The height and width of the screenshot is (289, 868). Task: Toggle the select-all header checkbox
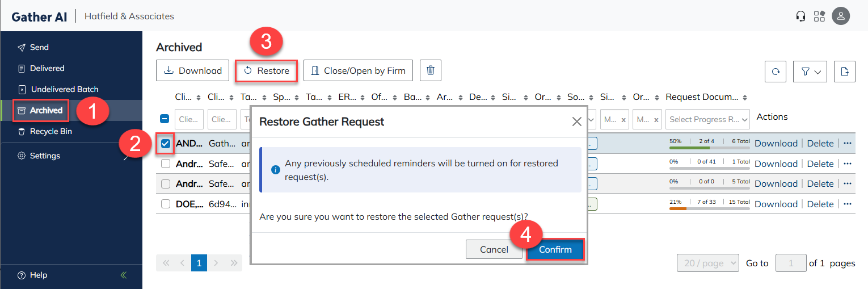coord(165,119)
